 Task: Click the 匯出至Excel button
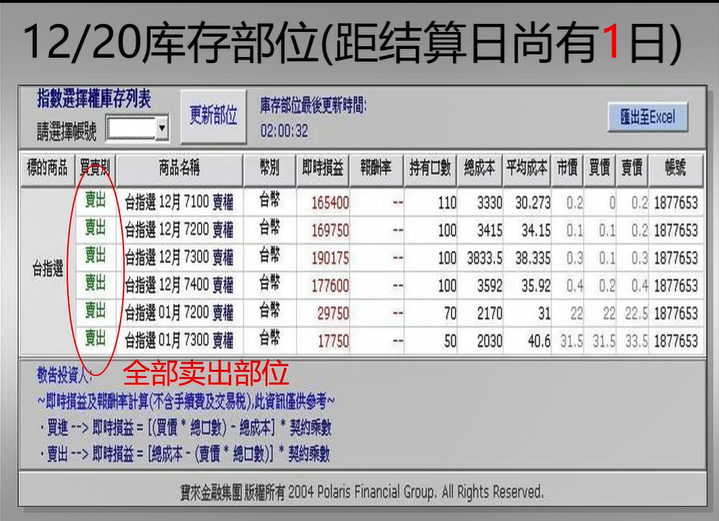click(647, 117)
